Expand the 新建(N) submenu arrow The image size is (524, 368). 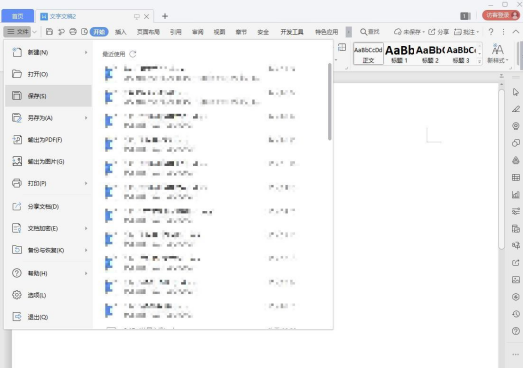[x=86, y=52]
